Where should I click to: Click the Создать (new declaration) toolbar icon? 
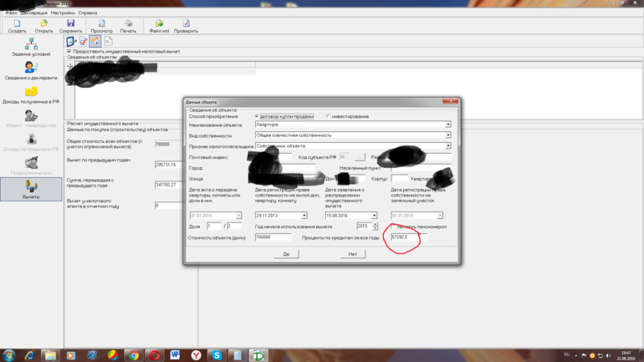point(17,25)
